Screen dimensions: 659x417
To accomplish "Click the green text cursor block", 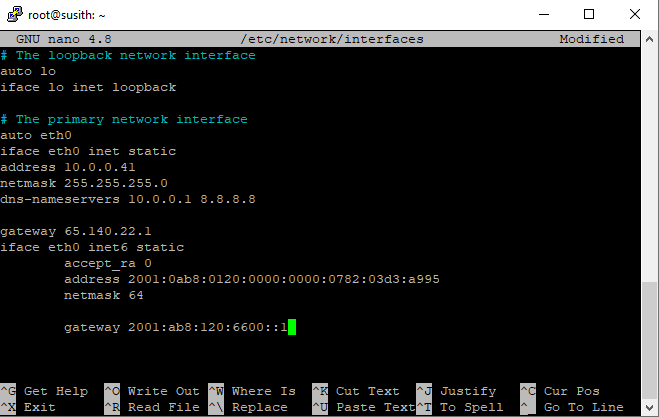I will click(292, 327).
